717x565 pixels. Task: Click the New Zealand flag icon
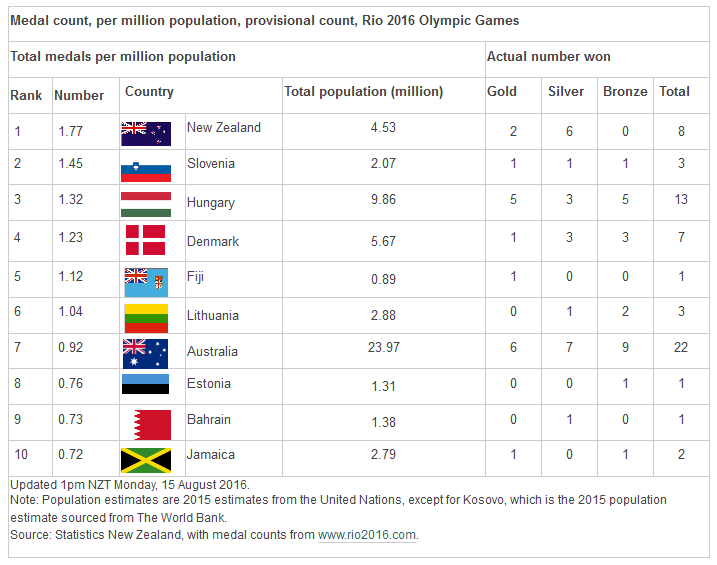pyautogui.click(x=146, y=133)
